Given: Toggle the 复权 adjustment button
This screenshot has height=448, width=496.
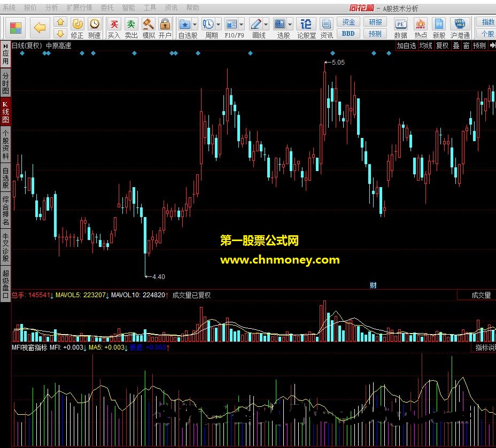Looking at the screenshot, I should point(442,45).
